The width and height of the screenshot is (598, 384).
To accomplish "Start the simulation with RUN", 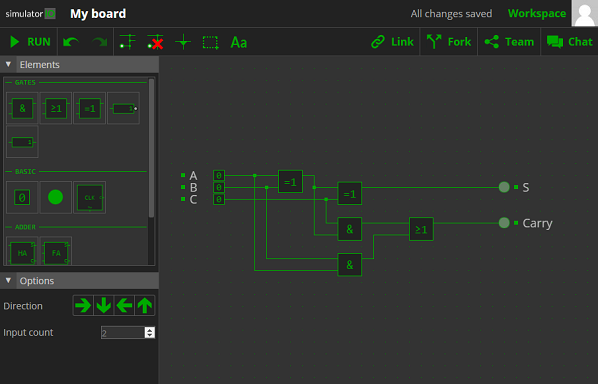I will pos(30,42).
